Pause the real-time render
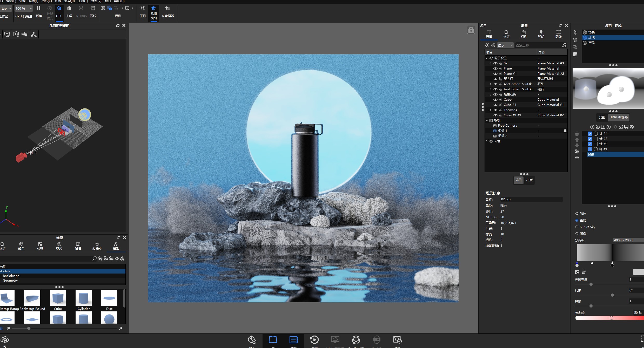Image resolution: width=644 pixels, height=348 pixels. (x=39, y=12)
